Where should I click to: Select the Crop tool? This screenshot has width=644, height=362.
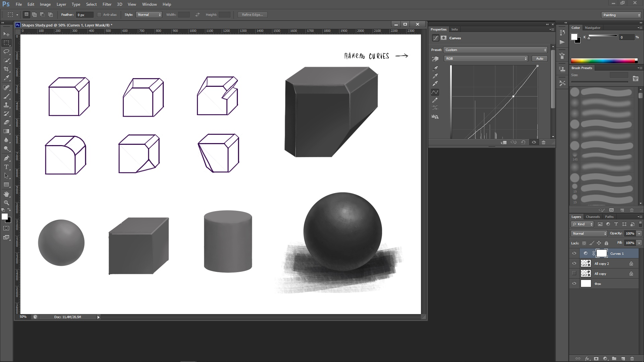coord(6,69)
